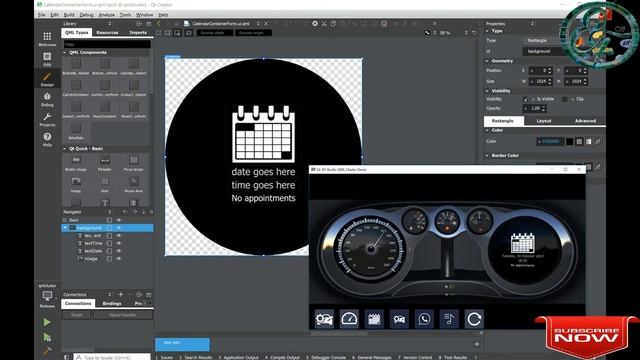
Task: Open the Welcome mode
Action: tap(47, 39)
